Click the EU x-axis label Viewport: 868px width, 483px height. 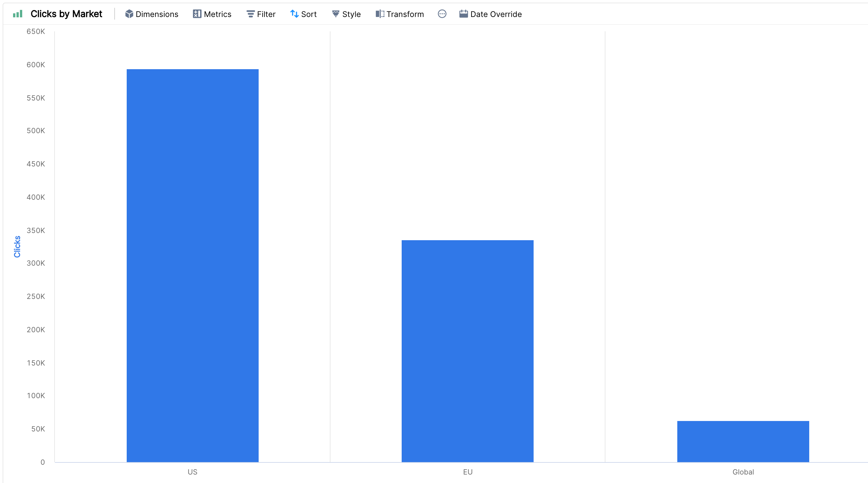coord(468,472)
